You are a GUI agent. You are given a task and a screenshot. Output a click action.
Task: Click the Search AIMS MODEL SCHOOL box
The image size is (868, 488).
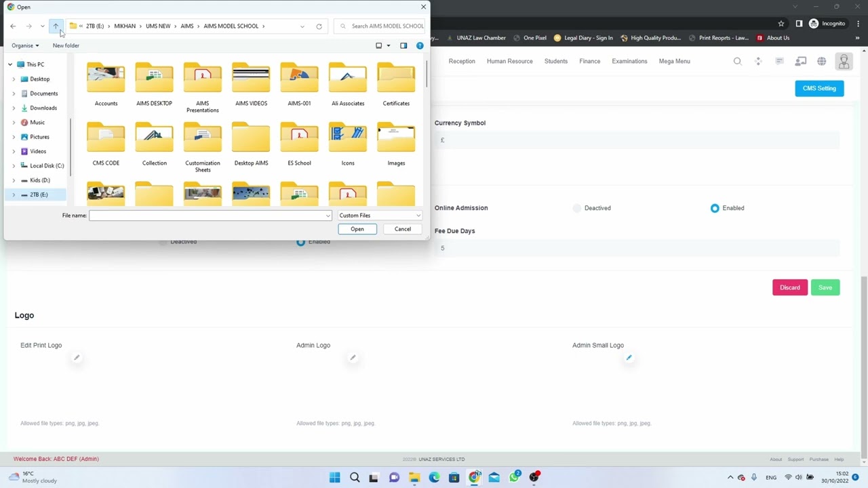click(380, 26)
